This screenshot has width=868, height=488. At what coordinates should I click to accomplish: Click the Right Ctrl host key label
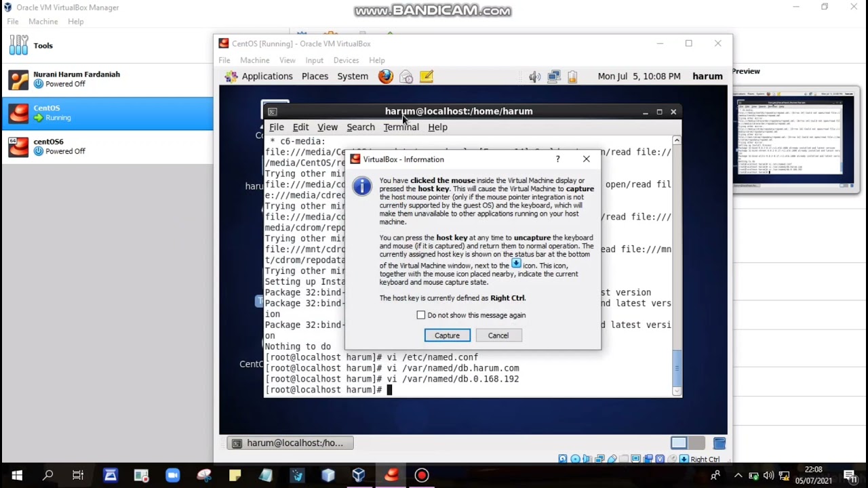point(705,459)
